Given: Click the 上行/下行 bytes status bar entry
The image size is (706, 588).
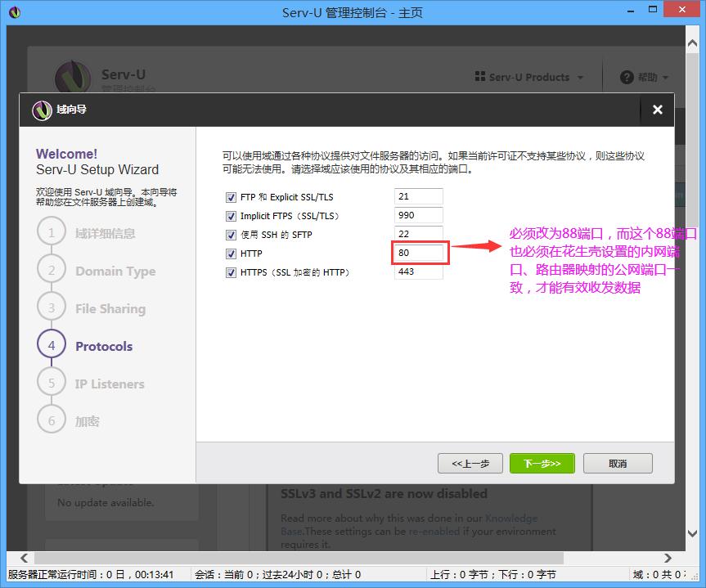Looking at the screenshot, I should coord(493,574).
